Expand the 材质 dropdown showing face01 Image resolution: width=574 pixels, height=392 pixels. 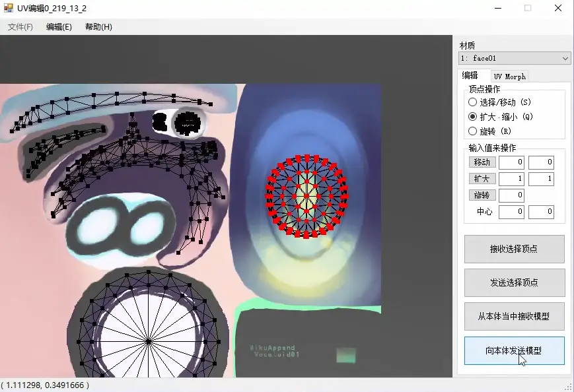(515, 58)
